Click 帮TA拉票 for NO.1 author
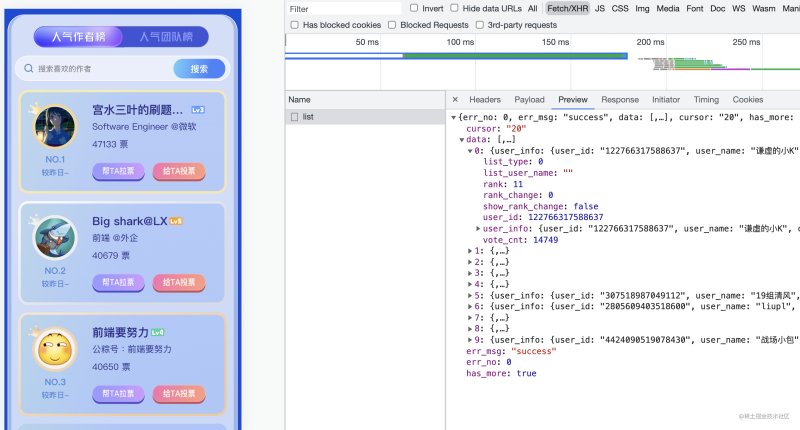Screen dimensions: 800x430 tap(118, 171)
